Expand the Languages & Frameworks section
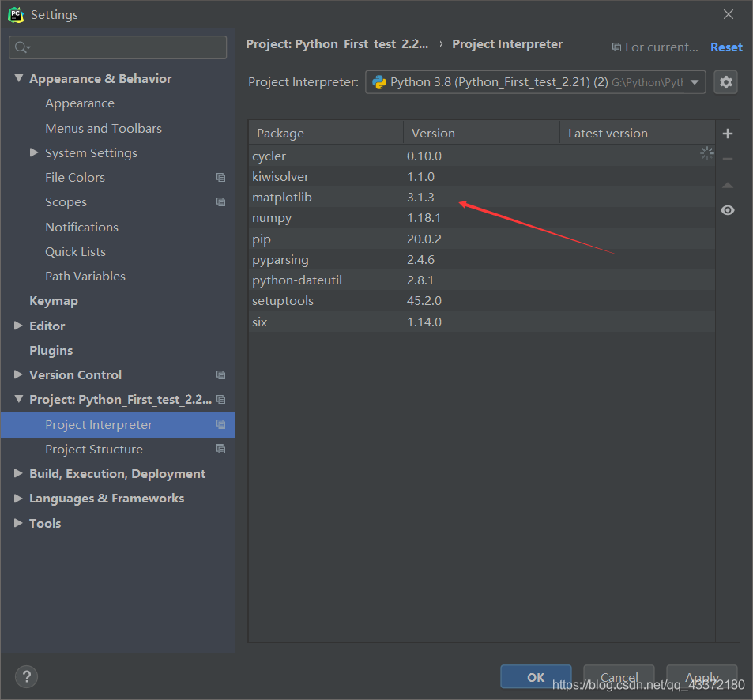Image resolution: width=753 pixels, height=700 pixels. click(18, 498)
